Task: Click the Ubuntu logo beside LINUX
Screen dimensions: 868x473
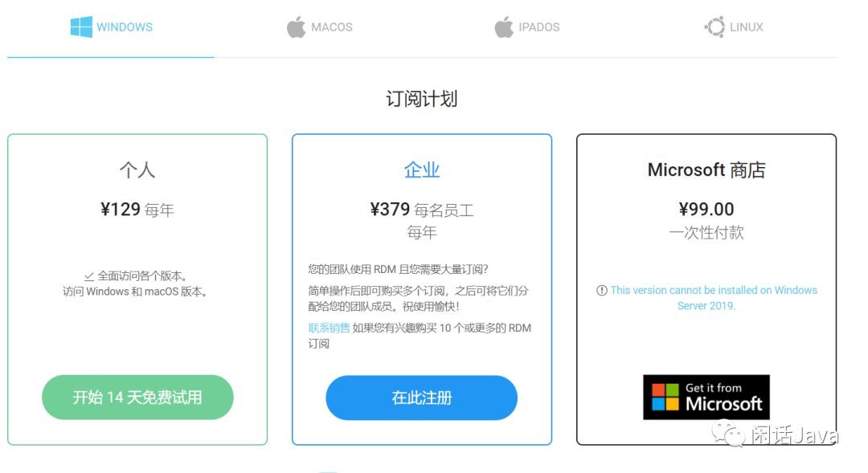Action: point(714,27)
